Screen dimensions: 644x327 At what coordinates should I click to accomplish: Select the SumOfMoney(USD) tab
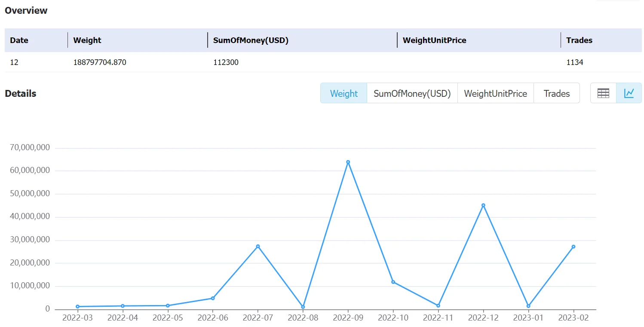click(x=412, y=93)
